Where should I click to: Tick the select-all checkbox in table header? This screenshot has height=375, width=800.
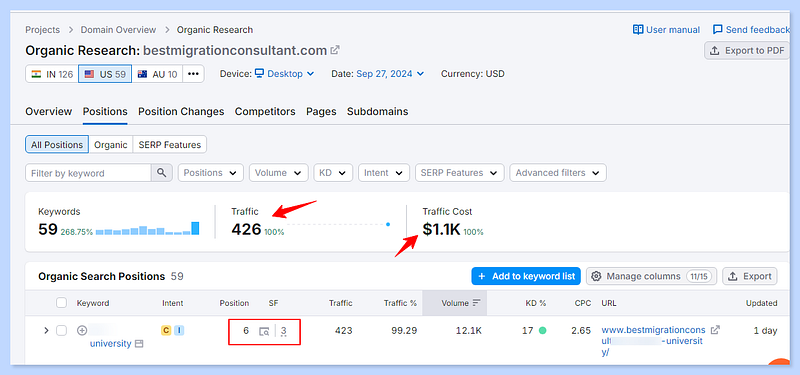tap(61, 303)
